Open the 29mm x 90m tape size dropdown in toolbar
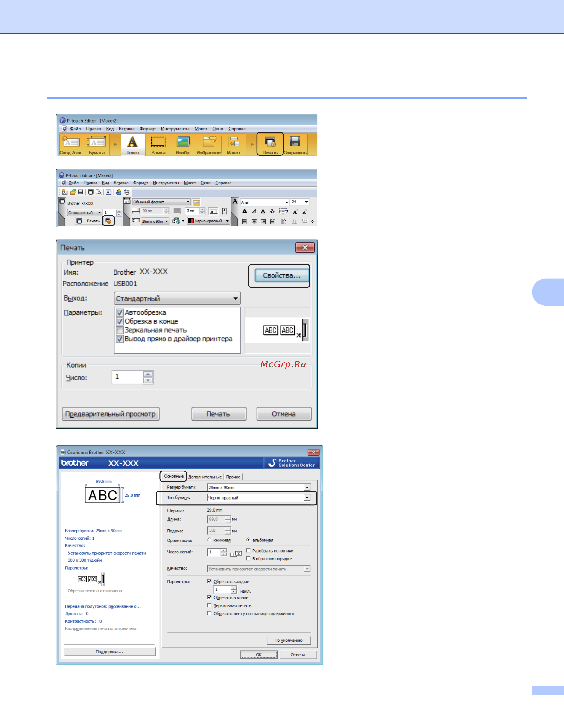This screenshot has height=728, width=564. [x=155, y=221]
